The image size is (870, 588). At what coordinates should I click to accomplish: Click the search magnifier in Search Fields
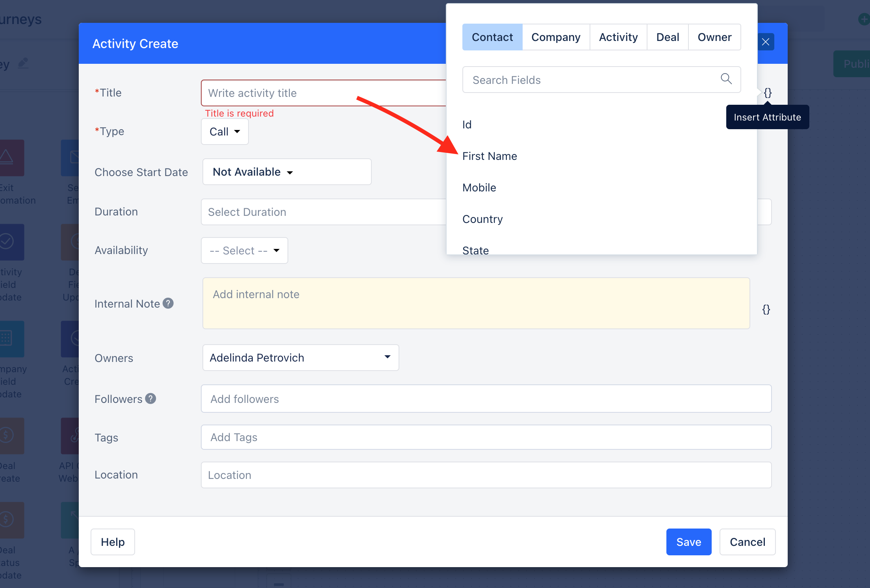click(x=726, y=79)
